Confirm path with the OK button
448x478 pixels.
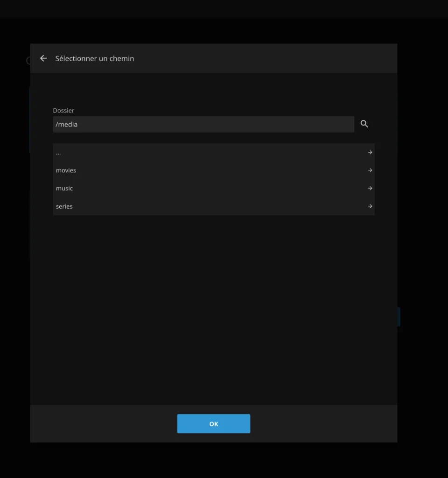coord(213,424)
